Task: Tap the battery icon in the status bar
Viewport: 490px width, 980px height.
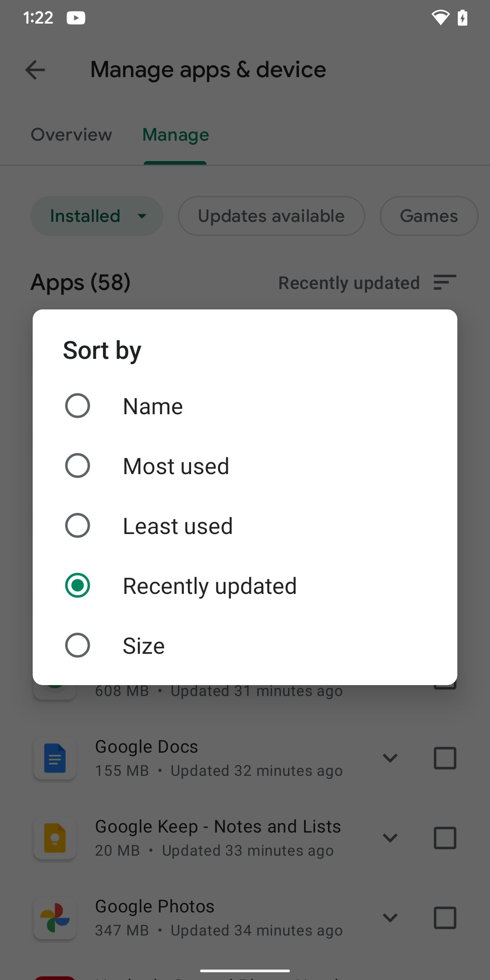Action: 463,18
